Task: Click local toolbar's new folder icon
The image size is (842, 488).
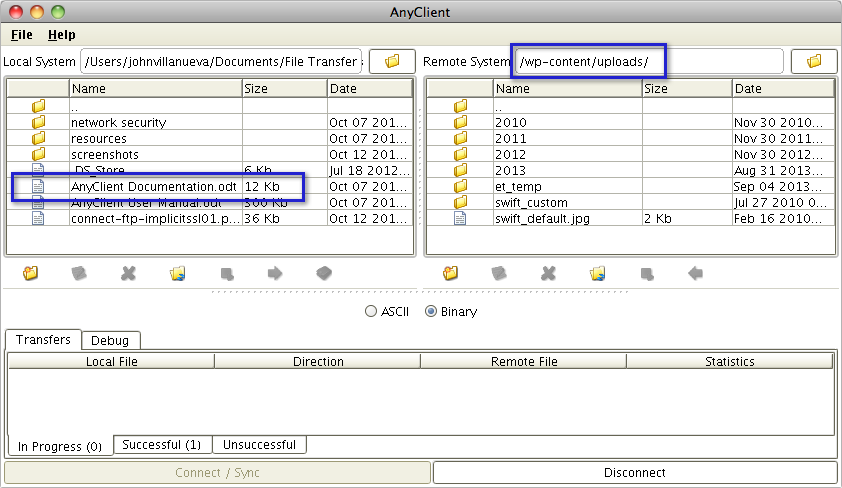Action: click(x=31, y=273)
